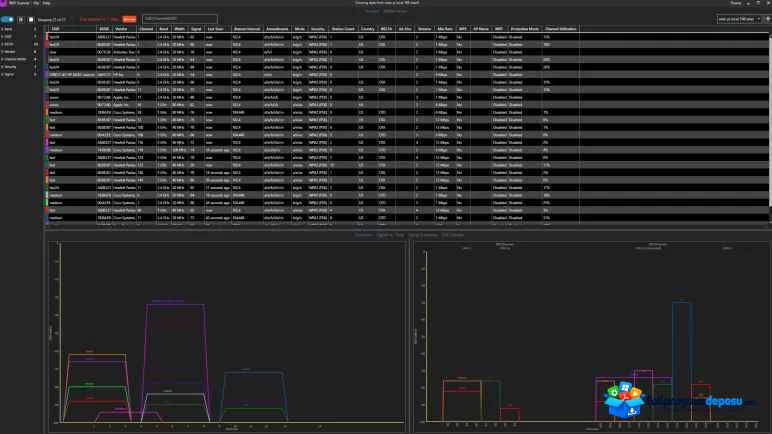Click the plus button beside the source dropdown
The image size is (772, 434).
[768, 19]
